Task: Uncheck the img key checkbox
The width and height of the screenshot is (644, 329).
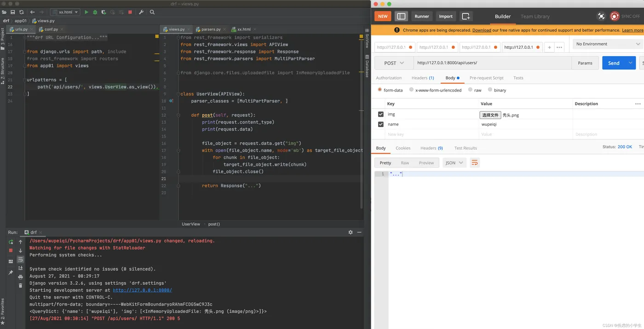Action: pos(380,115)
